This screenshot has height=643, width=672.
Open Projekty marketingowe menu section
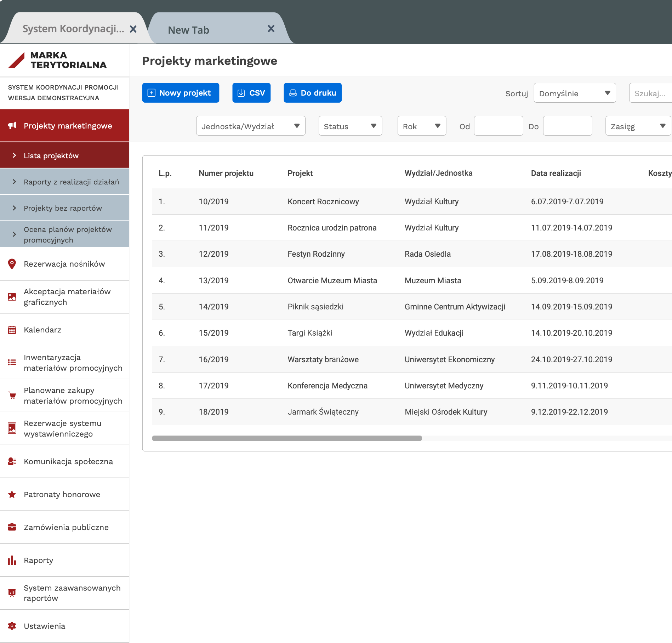(x=64, y=126)
